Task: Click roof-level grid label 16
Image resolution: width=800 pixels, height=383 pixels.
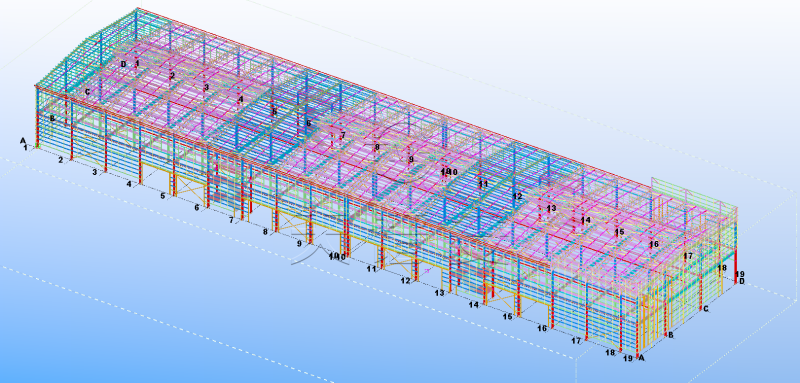Action: pyautogui.click(x=654, y=244)
